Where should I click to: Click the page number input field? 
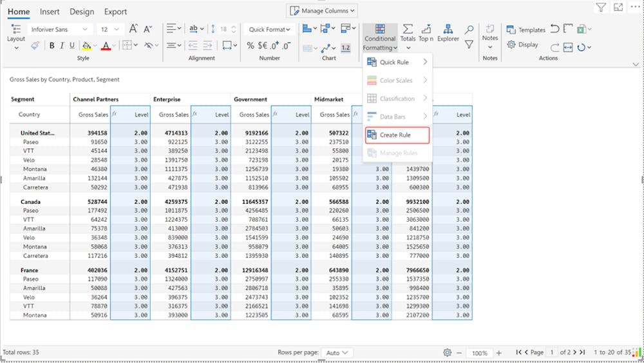(552, 353)
